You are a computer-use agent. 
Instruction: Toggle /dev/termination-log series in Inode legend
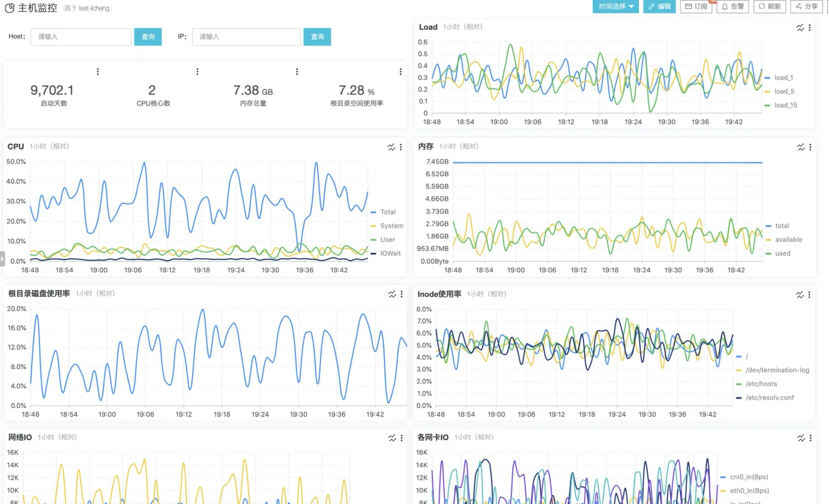pos(772,370)
